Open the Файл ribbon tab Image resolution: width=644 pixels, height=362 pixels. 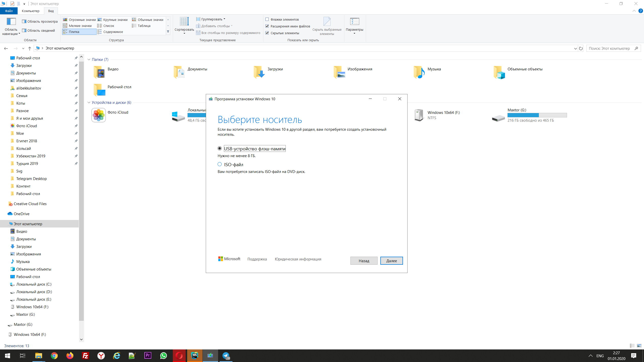tap(9, 11)
